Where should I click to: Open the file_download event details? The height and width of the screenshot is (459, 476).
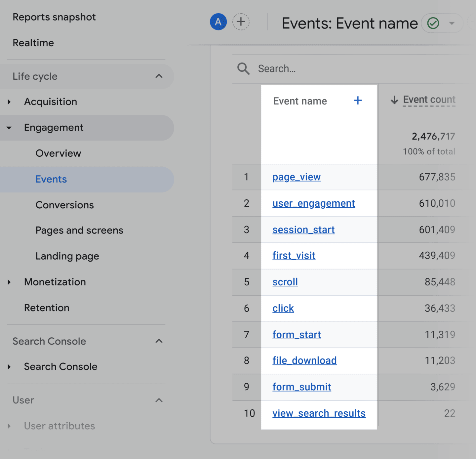coord(304,360)
